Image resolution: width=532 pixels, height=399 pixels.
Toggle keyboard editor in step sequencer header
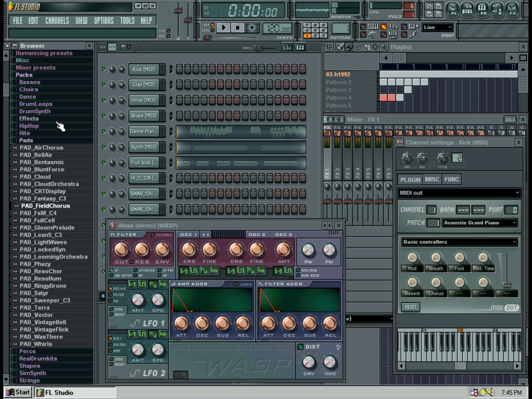300,47
